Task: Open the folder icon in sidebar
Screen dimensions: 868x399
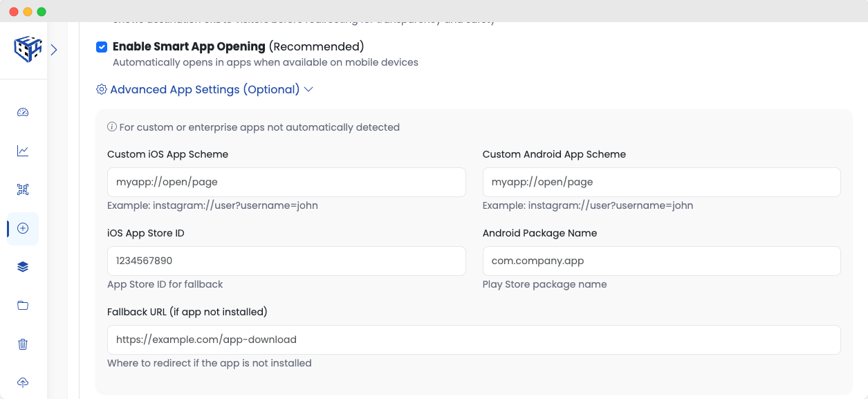Action: pos(23,306)
